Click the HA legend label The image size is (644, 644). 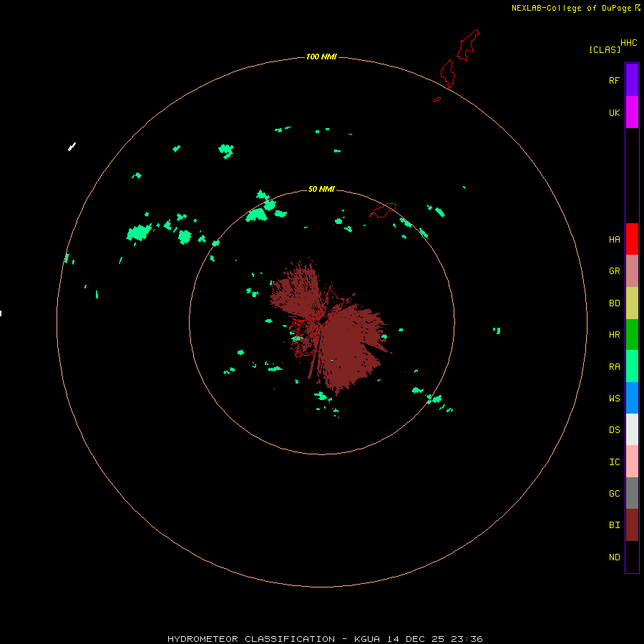tap(614, 240)
